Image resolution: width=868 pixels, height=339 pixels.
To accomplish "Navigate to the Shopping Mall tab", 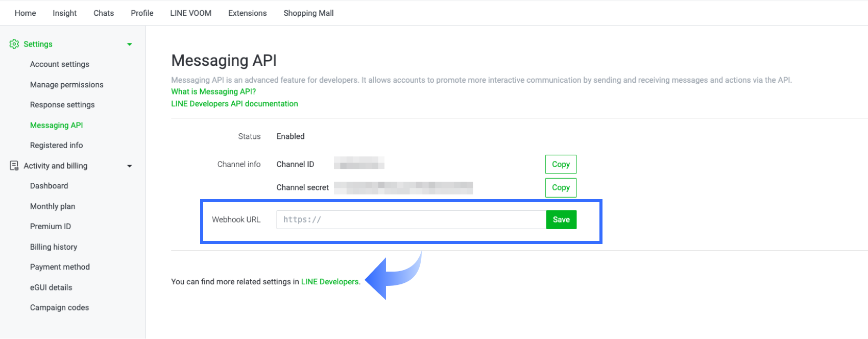I will click(x=308, y=13).
